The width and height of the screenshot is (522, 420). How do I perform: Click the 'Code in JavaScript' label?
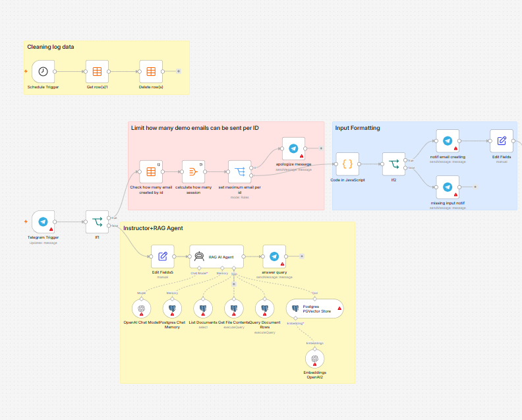347,180
